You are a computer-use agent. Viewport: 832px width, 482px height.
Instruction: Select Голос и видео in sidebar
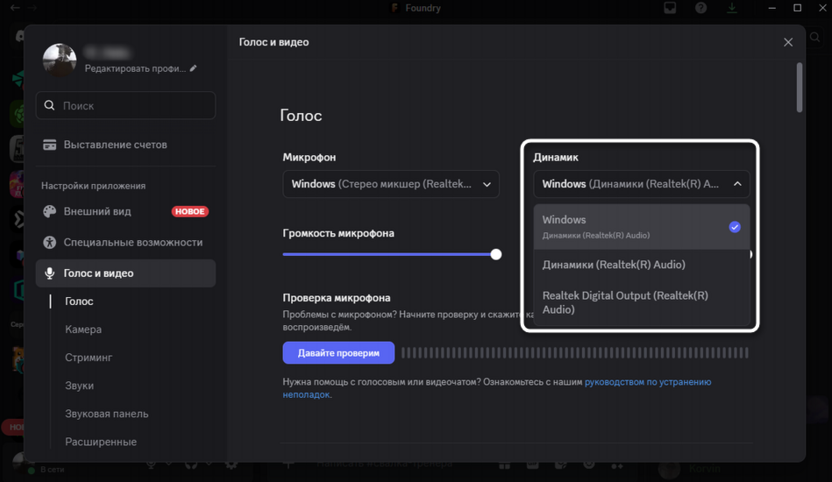126,273
